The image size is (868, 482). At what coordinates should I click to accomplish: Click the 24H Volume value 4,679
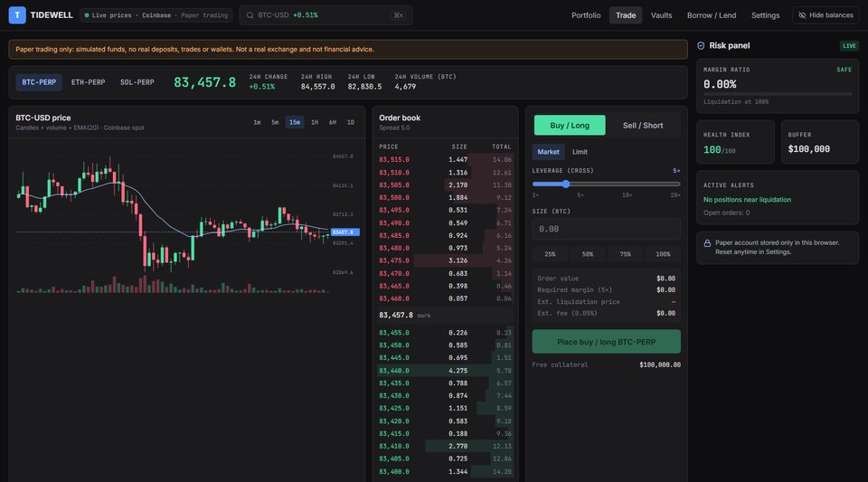coord(405,87)
